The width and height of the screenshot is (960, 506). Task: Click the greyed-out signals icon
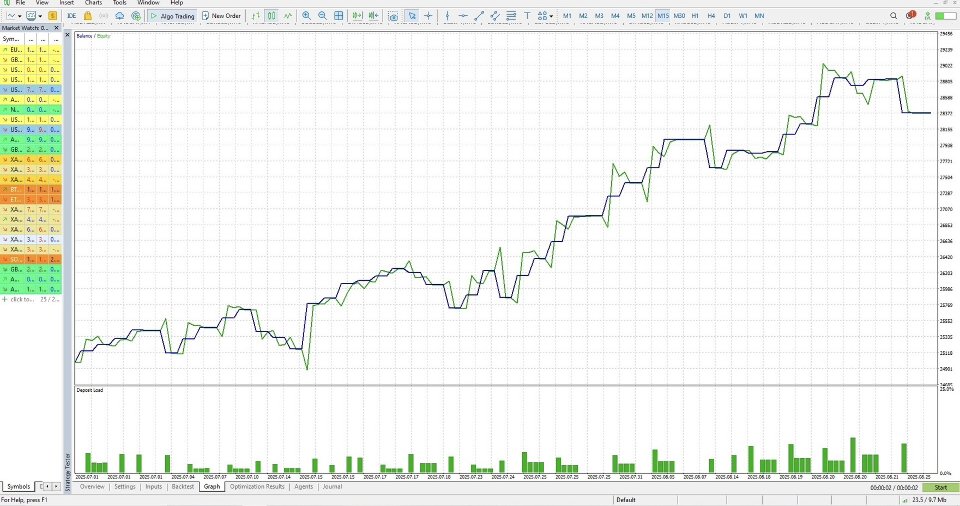(x=103, y=16)
